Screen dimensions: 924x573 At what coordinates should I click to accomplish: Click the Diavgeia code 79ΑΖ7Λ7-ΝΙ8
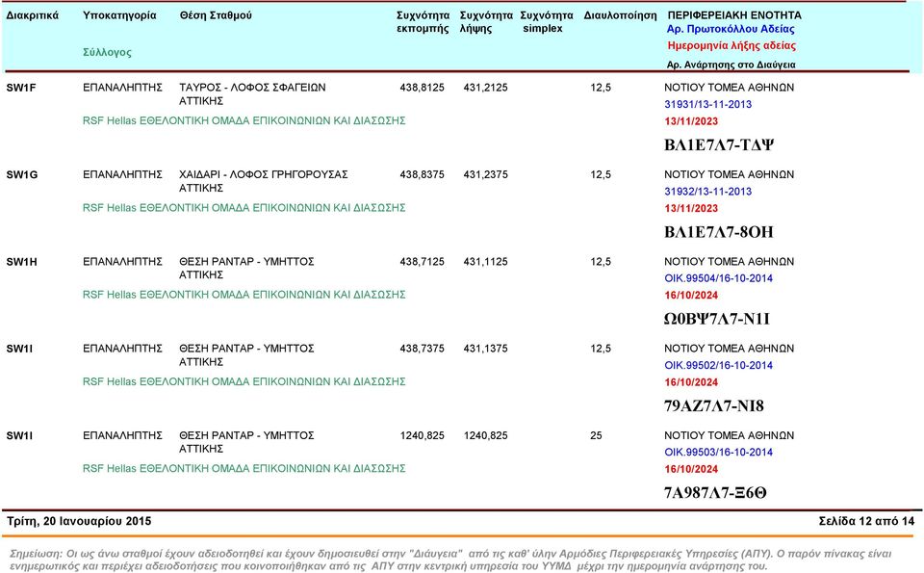click(x=713, y=406)
